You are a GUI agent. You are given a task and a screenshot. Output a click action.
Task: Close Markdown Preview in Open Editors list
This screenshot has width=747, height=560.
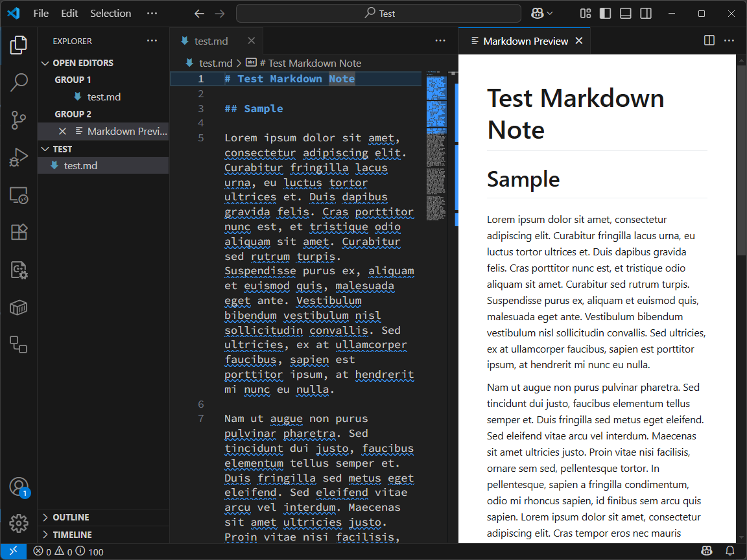pos(62,131)
